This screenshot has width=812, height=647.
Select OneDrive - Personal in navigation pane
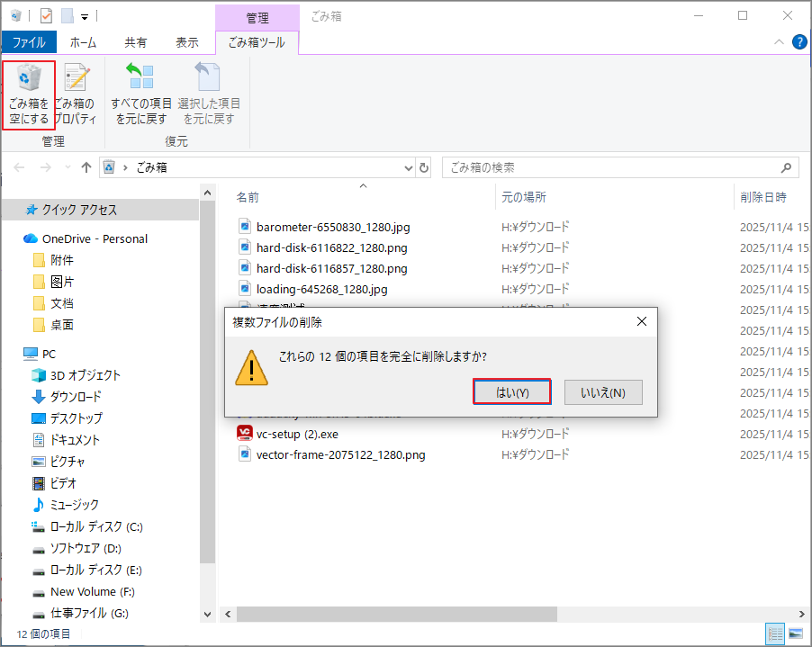[95, 238]
